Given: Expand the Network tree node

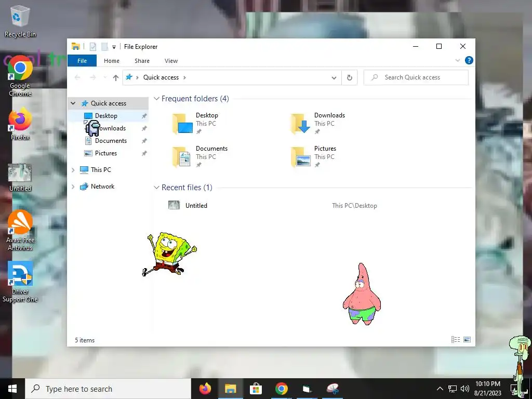Looking at the screenshot, I should click(73, 187).
